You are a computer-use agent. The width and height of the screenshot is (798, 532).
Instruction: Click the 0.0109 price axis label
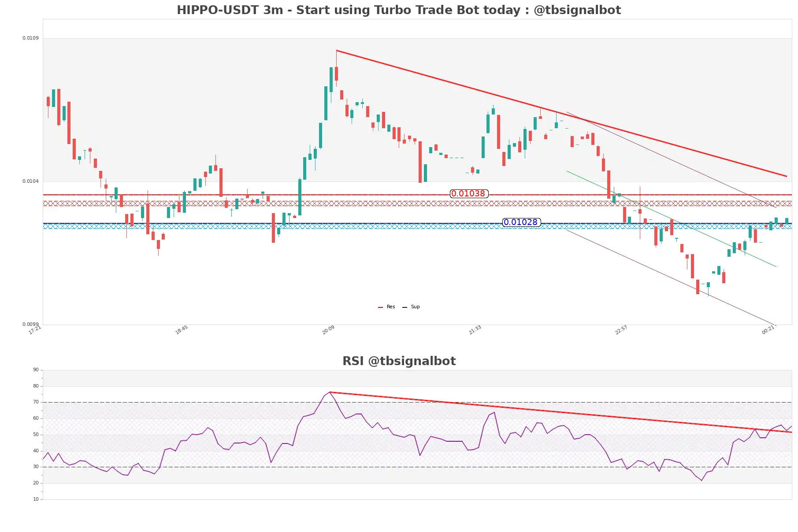click(30, 38)
